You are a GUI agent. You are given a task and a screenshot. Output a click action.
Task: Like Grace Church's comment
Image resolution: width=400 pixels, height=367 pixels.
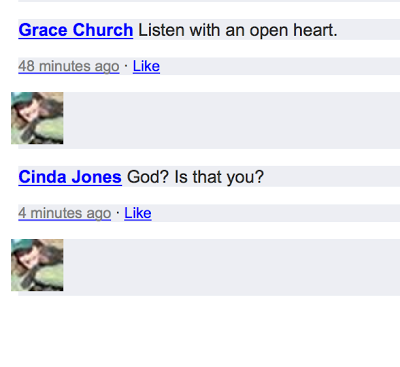click(146, 66)
